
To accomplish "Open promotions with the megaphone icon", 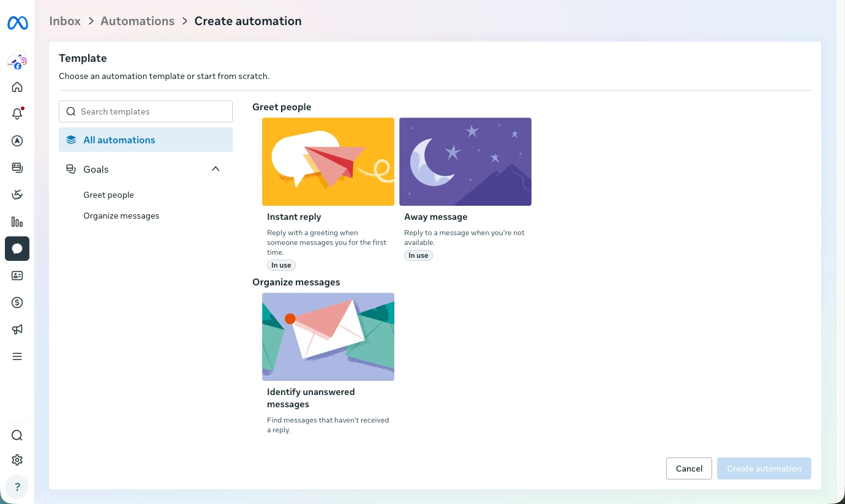I will pos(17,329).
